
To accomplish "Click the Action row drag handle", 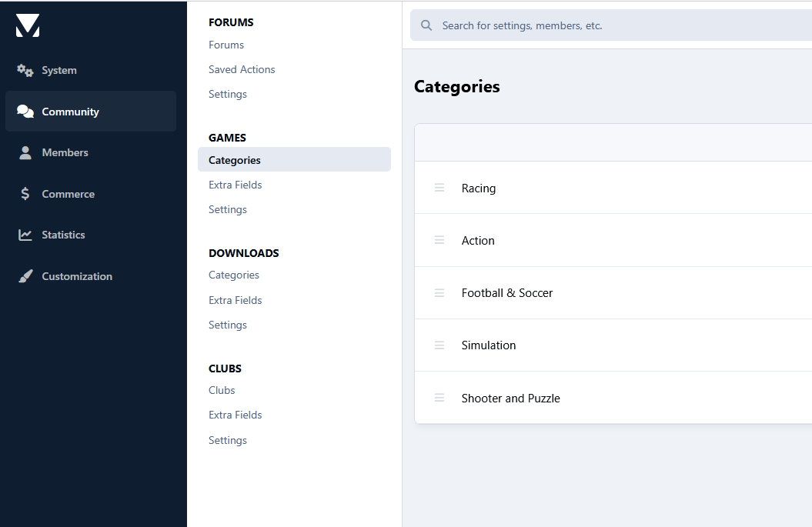I will coord(439,240).
